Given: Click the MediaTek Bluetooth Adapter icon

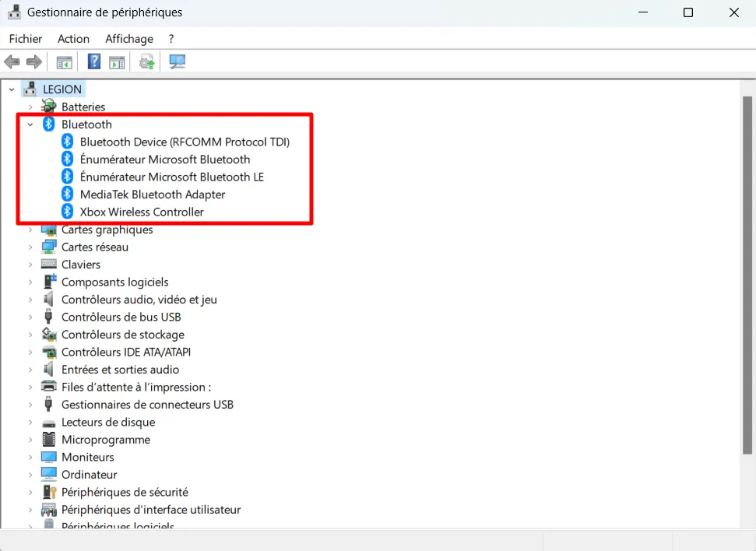Looking at the screenshot, I should 67,195.
